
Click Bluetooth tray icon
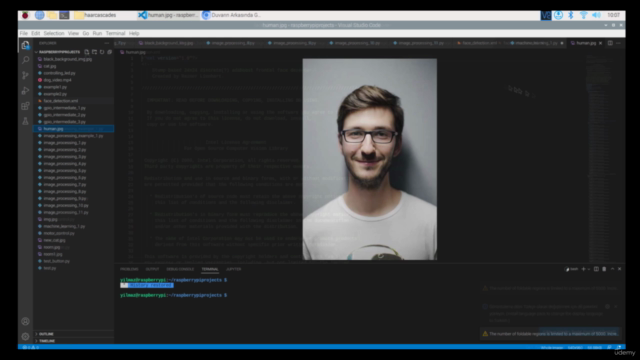pos(571,15)
